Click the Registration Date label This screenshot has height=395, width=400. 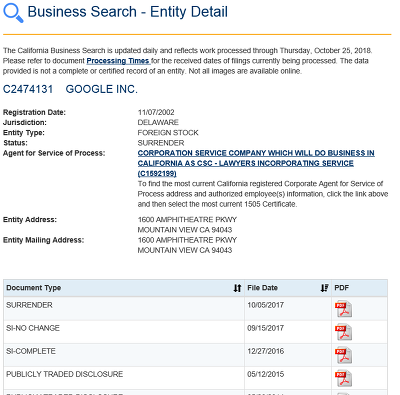pos(34,112)
